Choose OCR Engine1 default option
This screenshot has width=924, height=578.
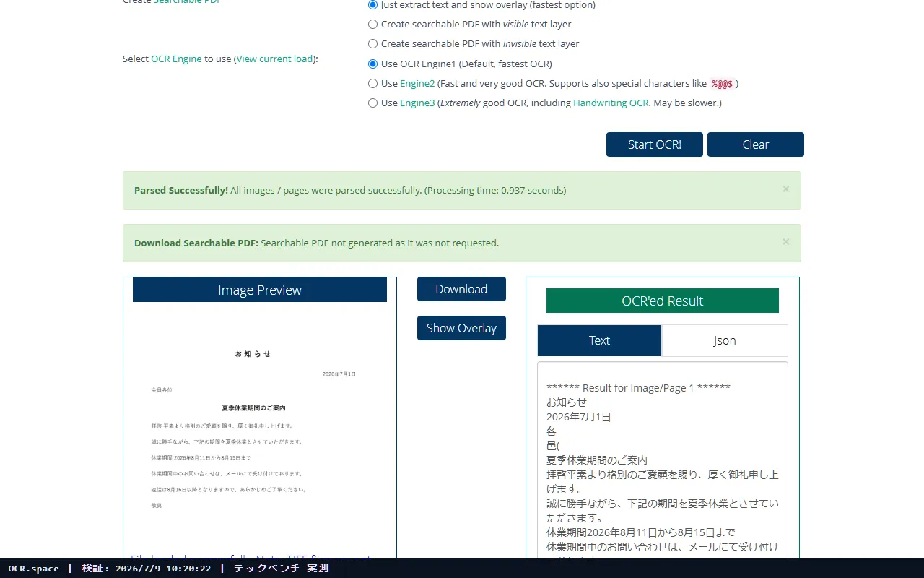click(x=372, y=64)
